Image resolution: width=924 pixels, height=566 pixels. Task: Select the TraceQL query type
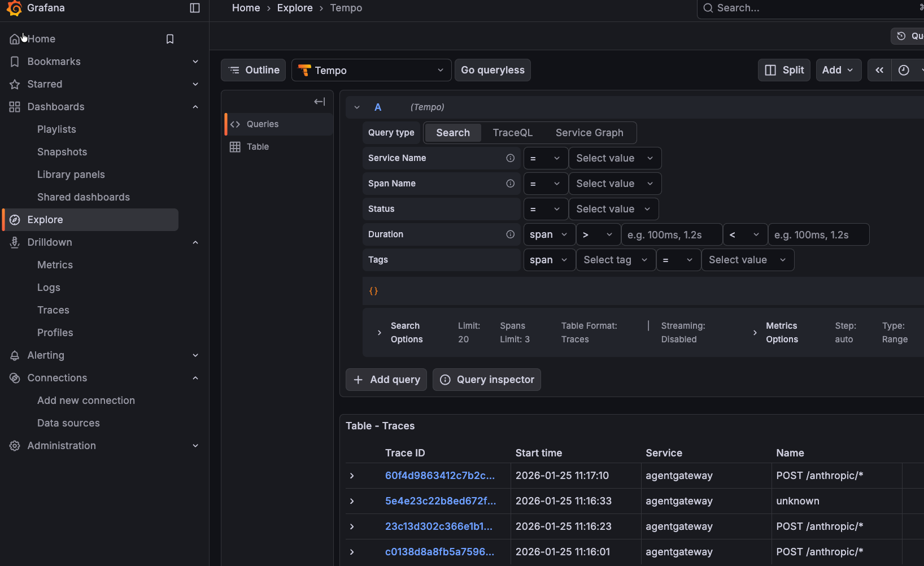tap(512, 133)
